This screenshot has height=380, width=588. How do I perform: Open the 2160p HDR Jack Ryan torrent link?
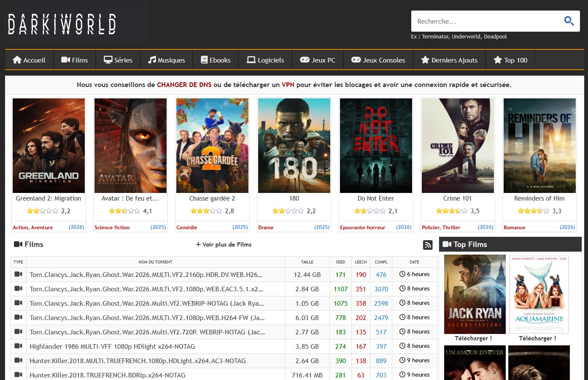coord(146,274)
